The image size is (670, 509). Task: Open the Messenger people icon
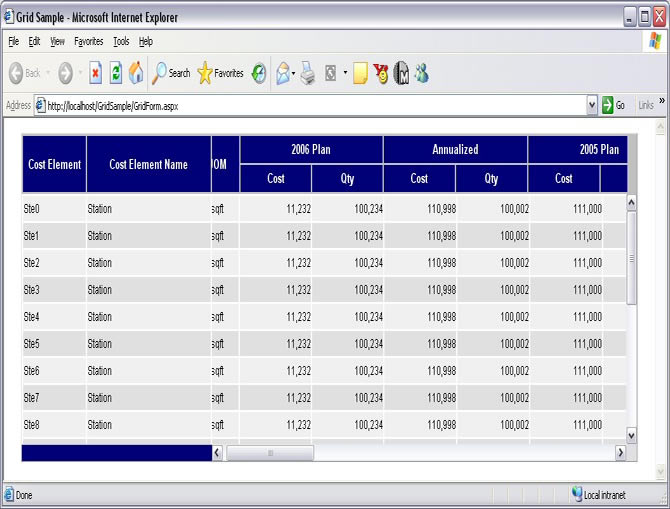[x=421, y=73]
